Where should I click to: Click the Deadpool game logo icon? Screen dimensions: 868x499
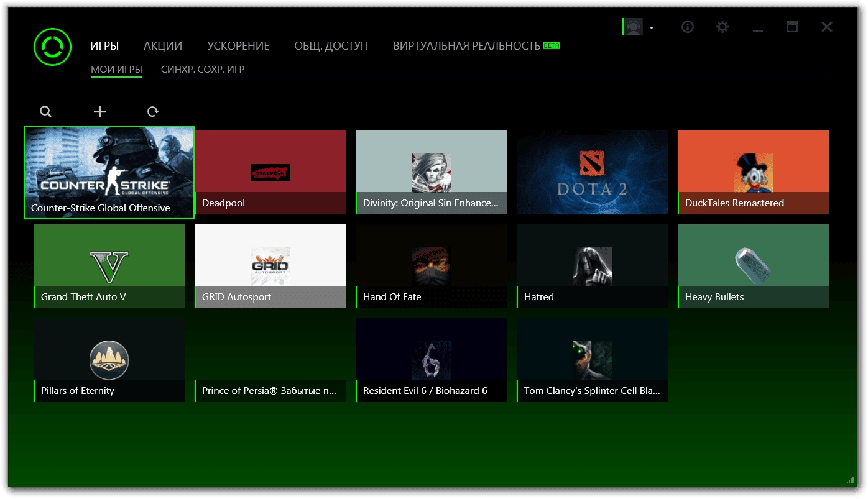tap(270, 173)
